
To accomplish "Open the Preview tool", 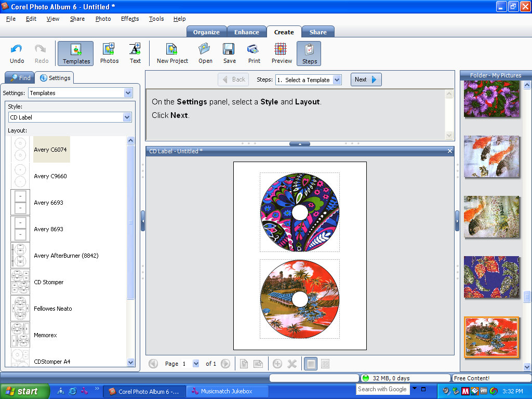I will [282, 54].
